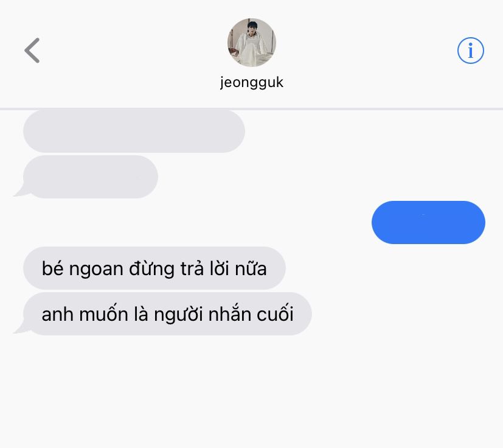
Task: Open the contact name jeongguk
Action: click(252, 82)
